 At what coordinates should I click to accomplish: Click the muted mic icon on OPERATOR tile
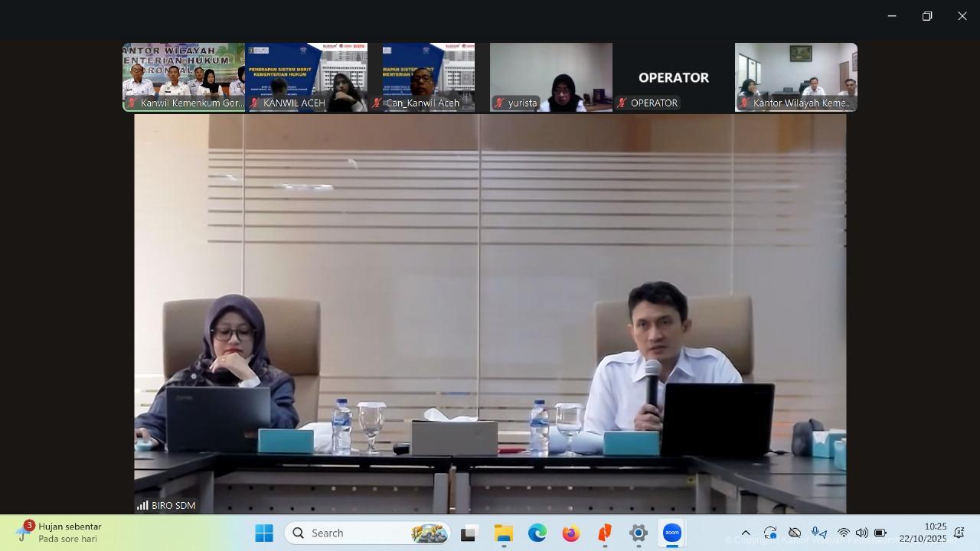(622, 103)
